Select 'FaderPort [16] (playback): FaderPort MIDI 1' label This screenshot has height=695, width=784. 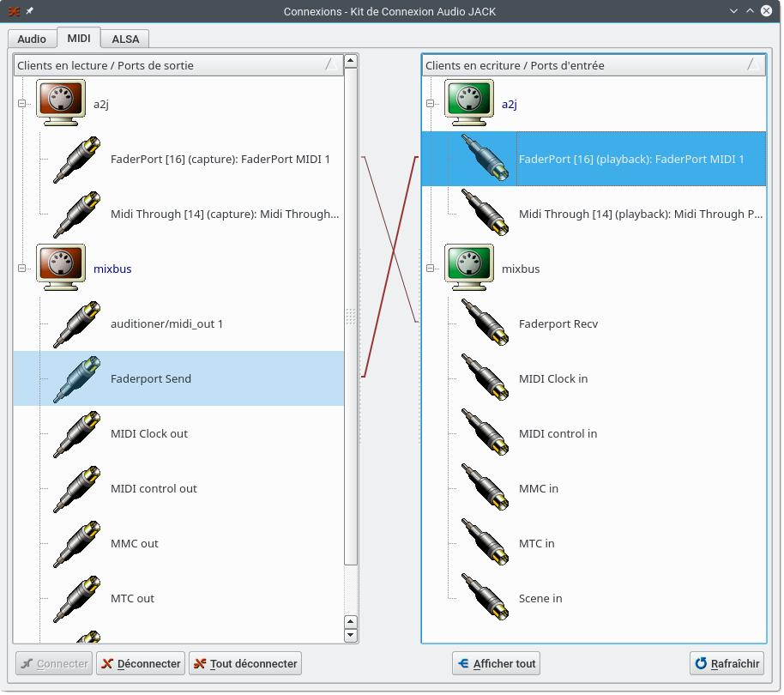tap(631, 159)
